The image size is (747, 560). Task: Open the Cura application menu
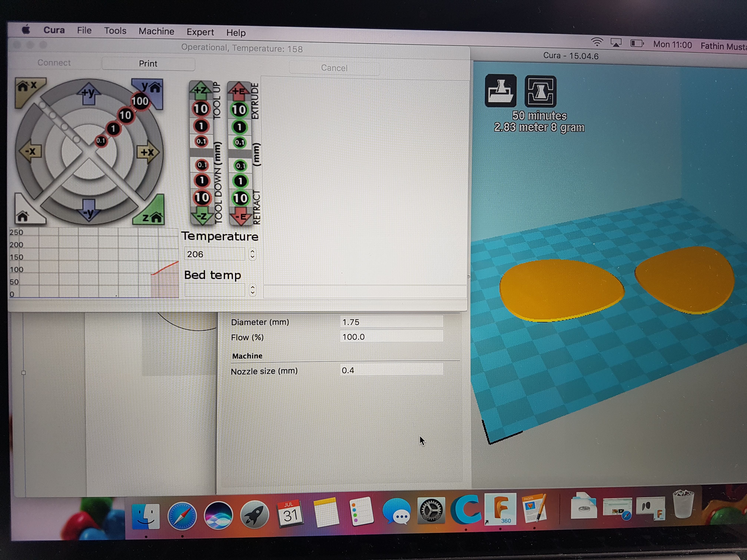(x=54, y=30)
